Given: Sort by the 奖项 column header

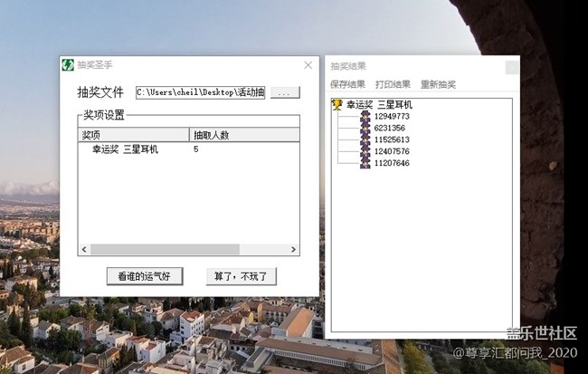Looking at the screenshot, I should point(134,135).
